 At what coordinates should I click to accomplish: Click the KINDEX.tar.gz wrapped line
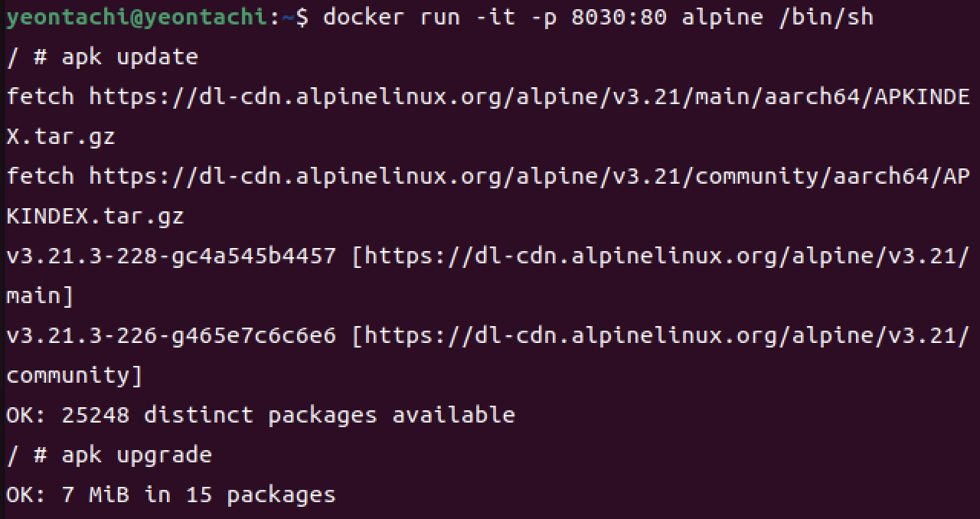tap(95, 216)
